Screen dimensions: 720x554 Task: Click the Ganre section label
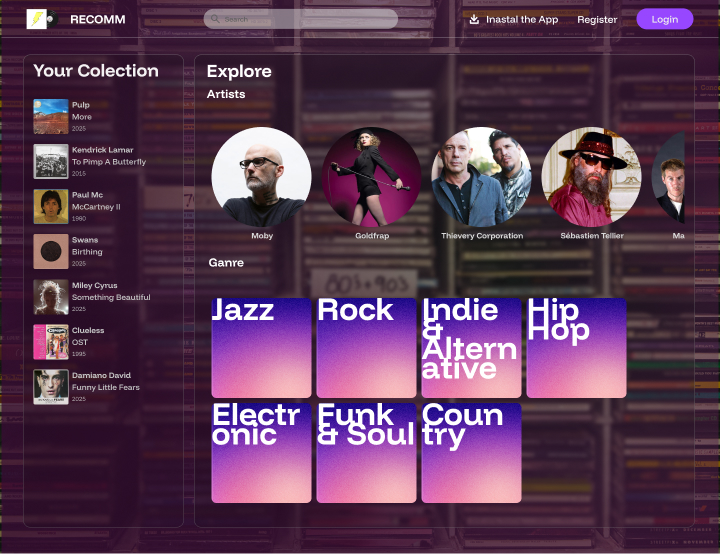(226, 262)
